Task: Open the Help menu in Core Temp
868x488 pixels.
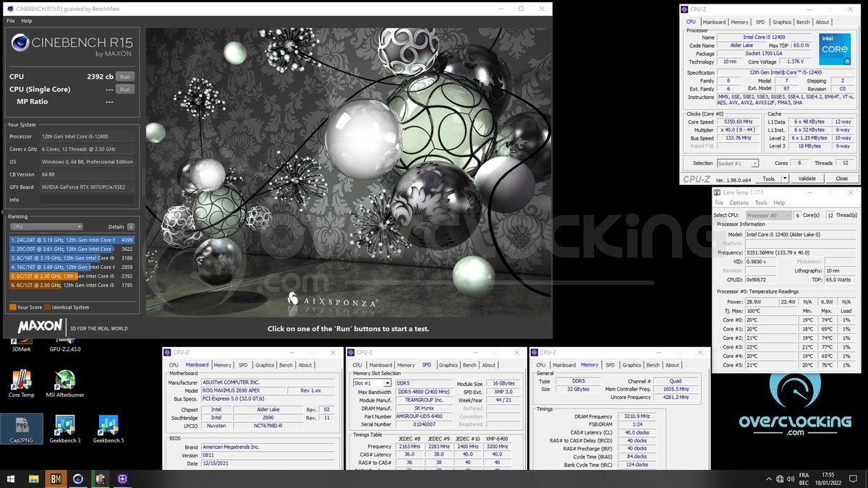Action: click(x=779, y=203)
